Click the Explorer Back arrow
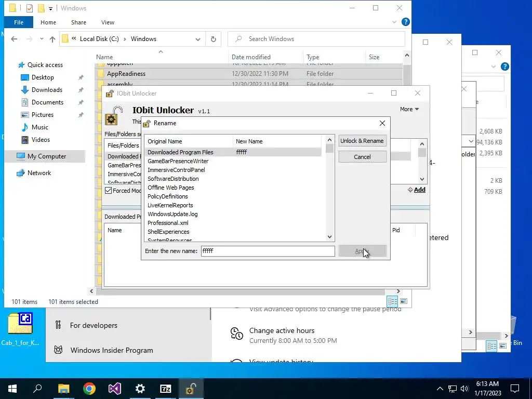532x399 pixels. pos(14,39)
